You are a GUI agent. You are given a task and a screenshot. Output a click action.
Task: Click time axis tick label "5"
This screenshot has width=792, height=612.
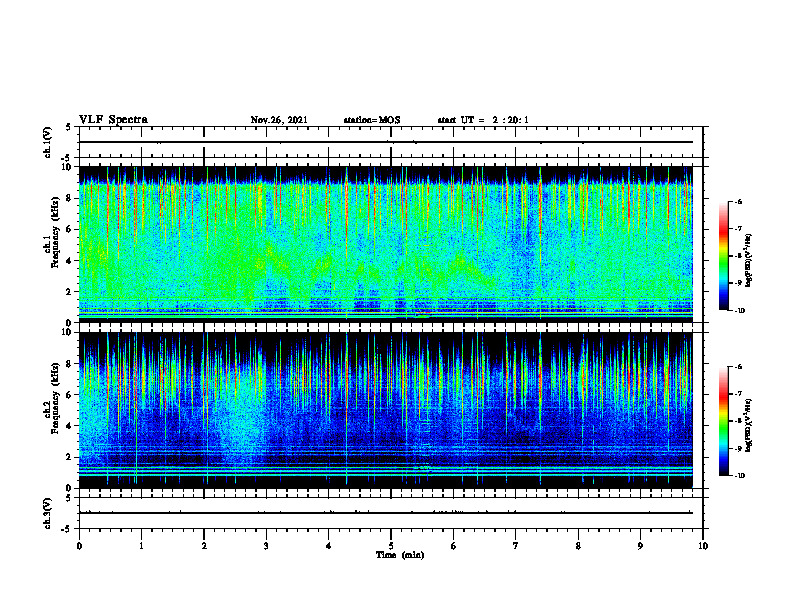(391, 546)
